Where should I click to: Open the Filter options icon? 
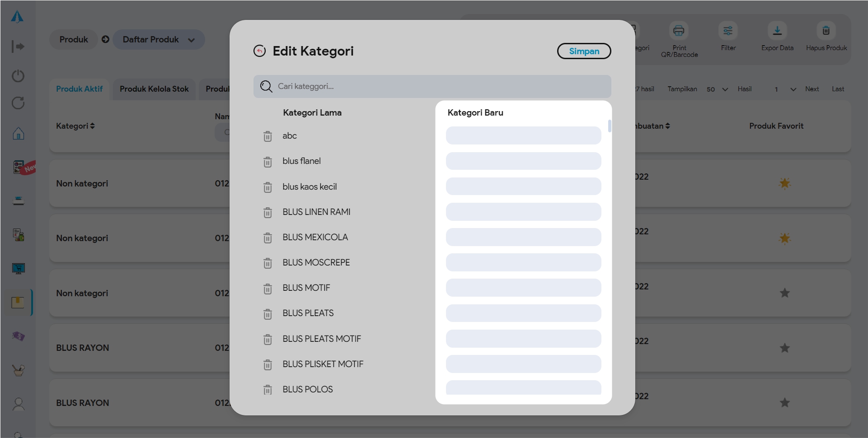727,31
